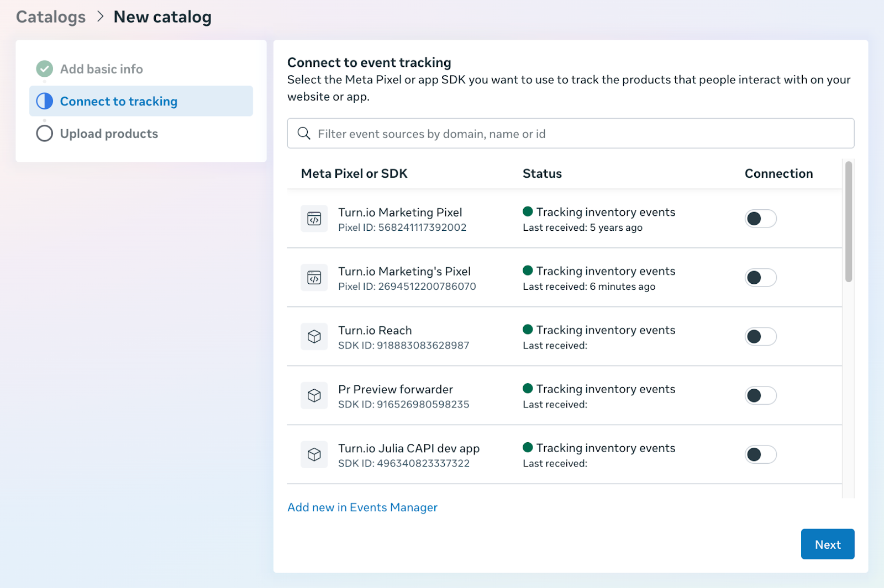Click the Turn.io Marketing Pixel code icon
This screenshot has width=884, height=588.
(314, 219)
